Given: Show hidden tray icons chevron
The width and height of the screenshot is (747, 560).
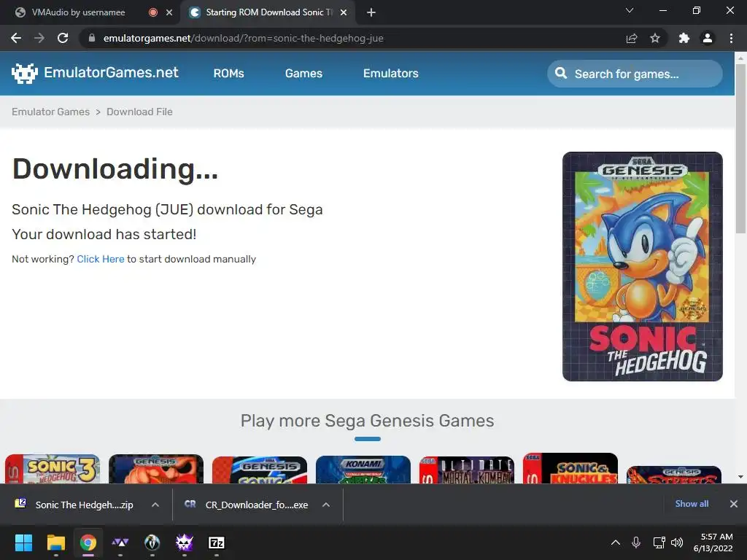Looking at the screenshot, I should (x=616, y=542).
